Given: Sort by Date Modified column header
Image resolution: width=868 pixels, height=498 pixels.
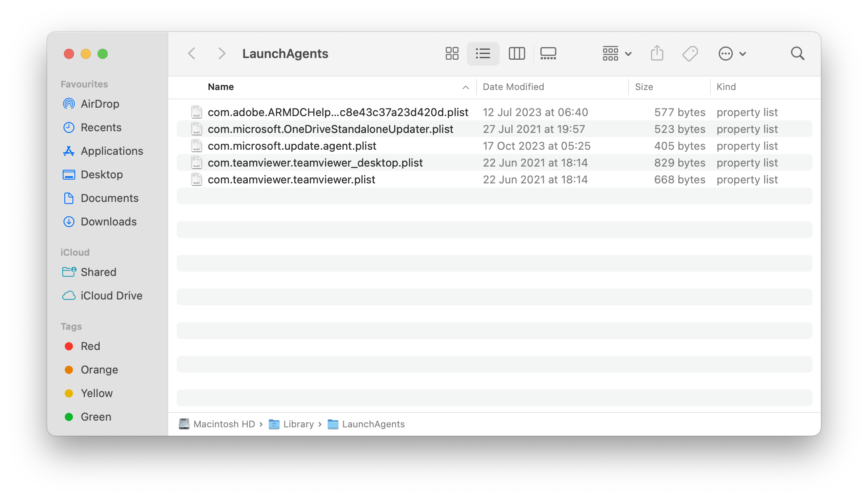Looking at the screenshot, I should click(513, 87).
